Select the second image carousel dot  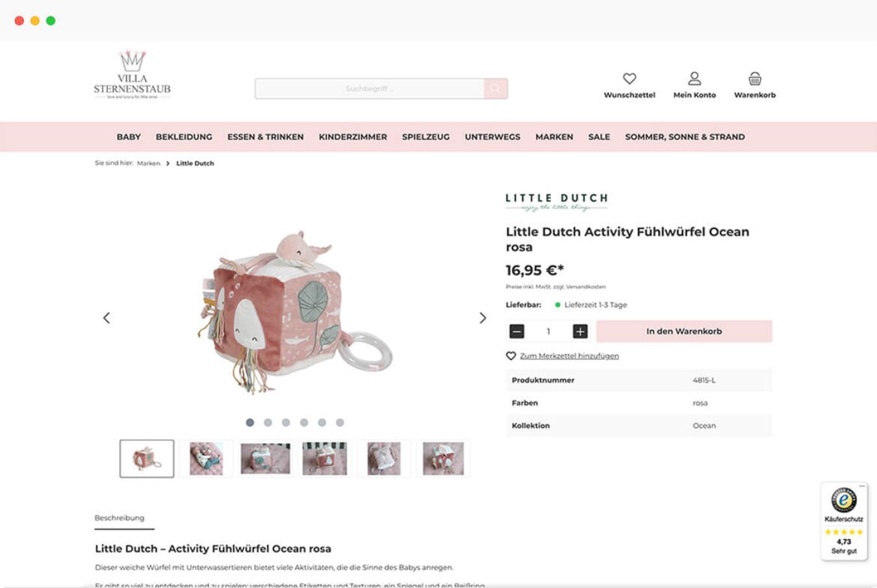(x=268, y=422)
